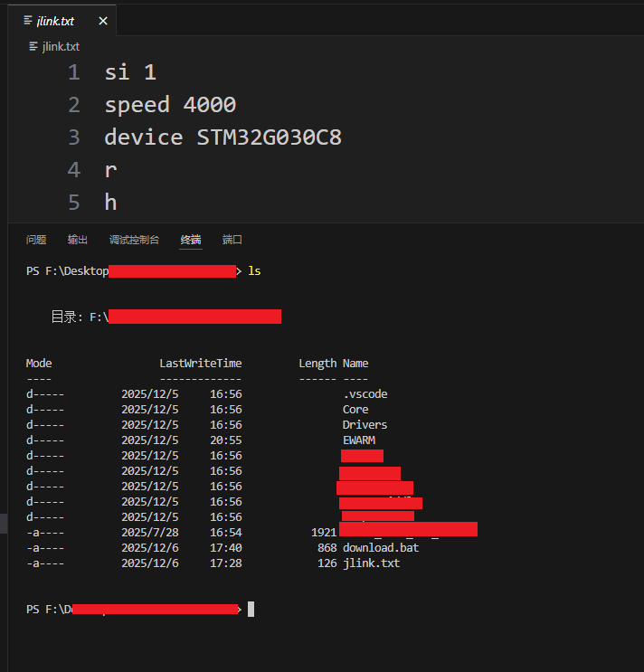Select the jlink.txt editor tab
This screenshot has height=672, width=644.
pos(62,21)
